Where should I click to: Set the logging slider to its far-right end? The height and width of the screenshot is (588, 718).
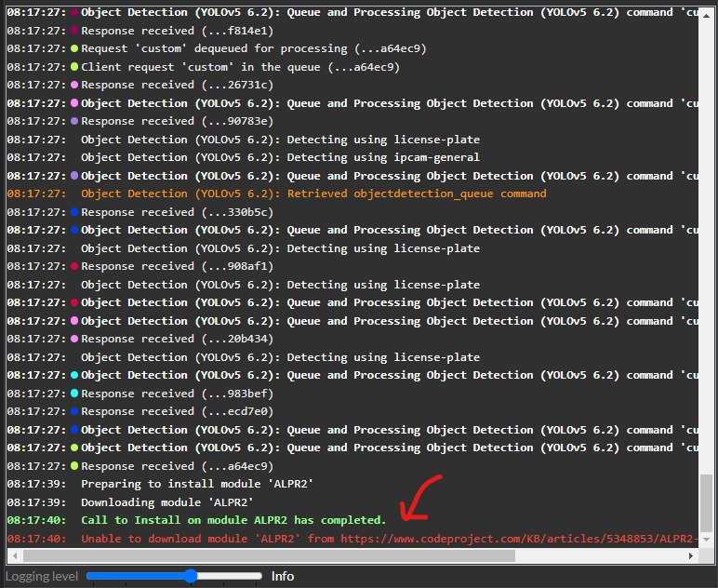click(260, 576)
